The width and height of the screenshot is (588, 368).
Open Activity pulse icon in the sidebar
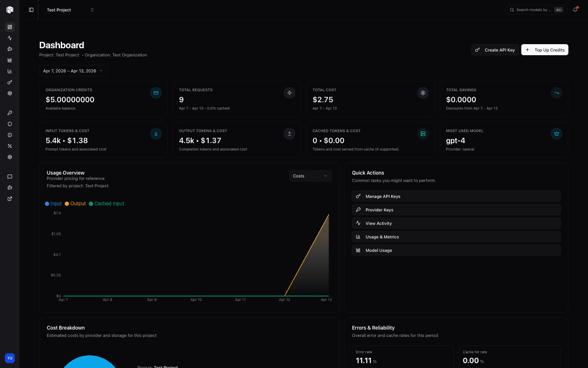[x=10, y=38]
